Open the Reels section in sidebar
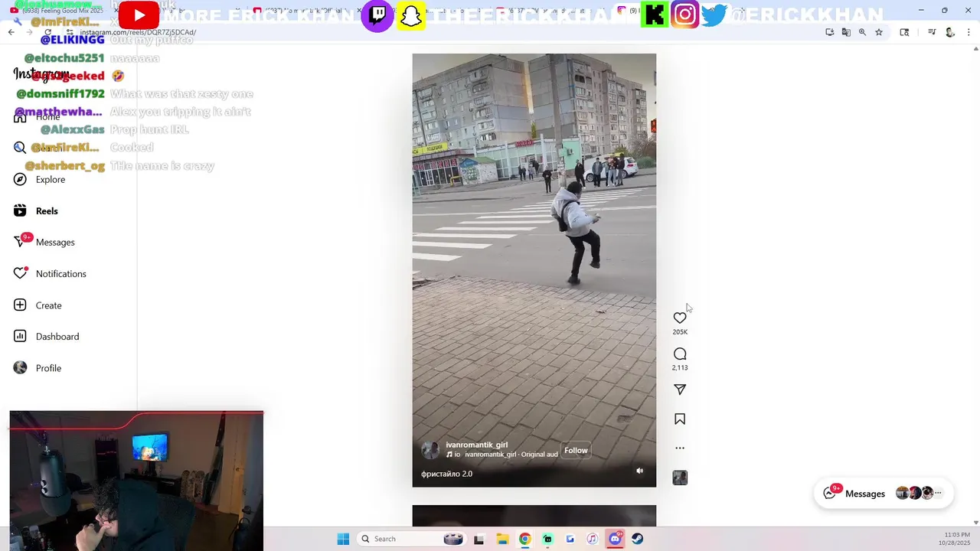Viewport: 980px width, 551px height. (x=36, y=210)
